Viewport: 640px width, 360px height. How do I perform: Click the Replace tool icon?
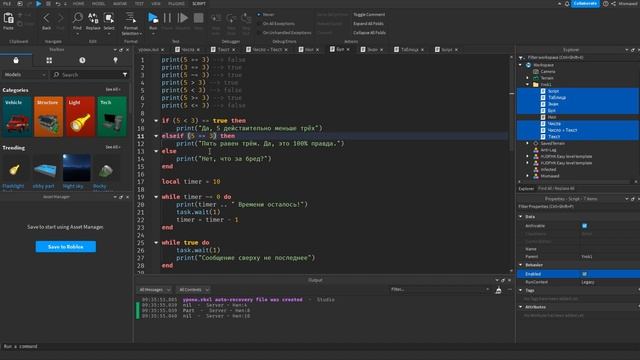pyautogui.click(x=93, y=18)
